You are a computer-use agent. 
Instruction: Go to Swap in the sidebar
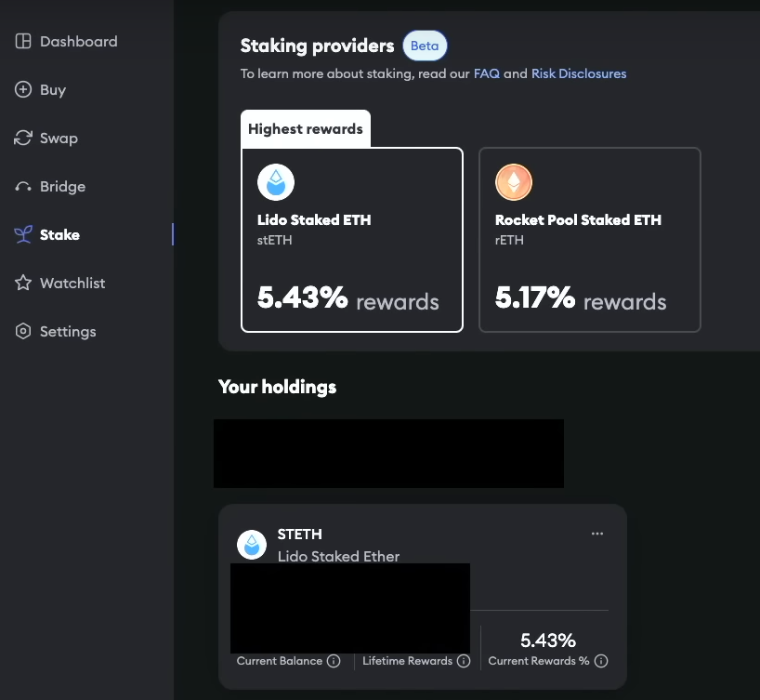coord(59,139)
